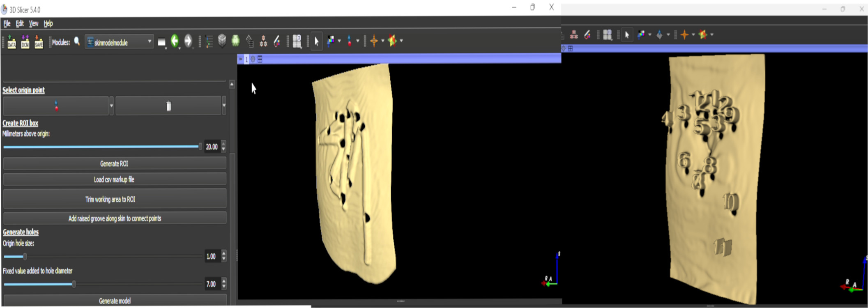Go back with the green arrow
Viewport: 868px width, 308px height.
(175, 41)
